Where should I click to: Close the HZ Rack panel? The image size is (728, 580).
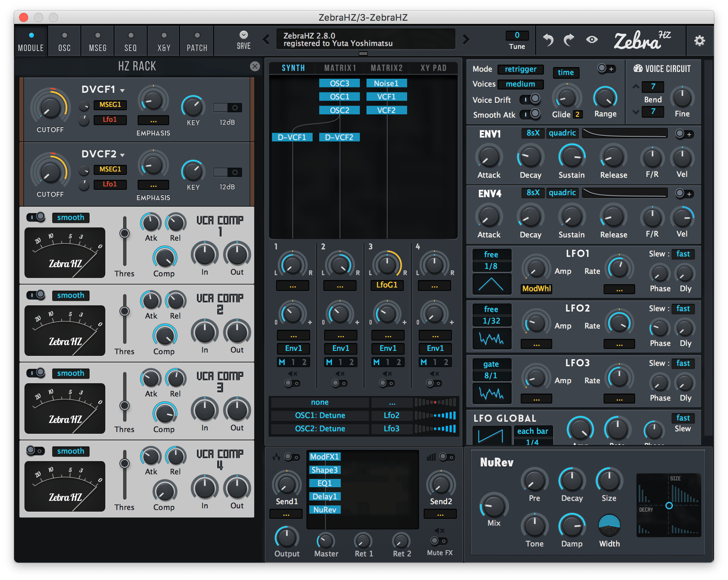(x=255, y=66)
